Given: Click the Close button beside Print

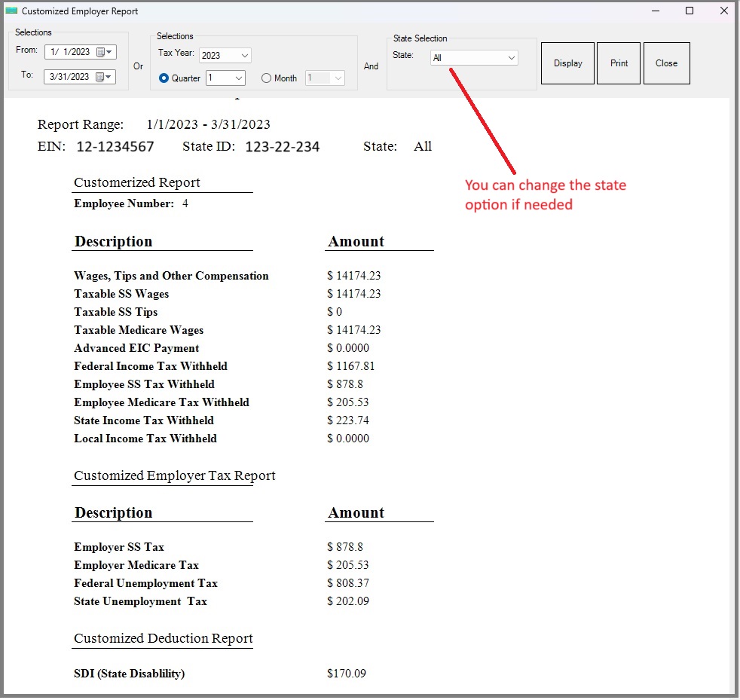Looking at the screenshot, I should click(x=666, y=63).
